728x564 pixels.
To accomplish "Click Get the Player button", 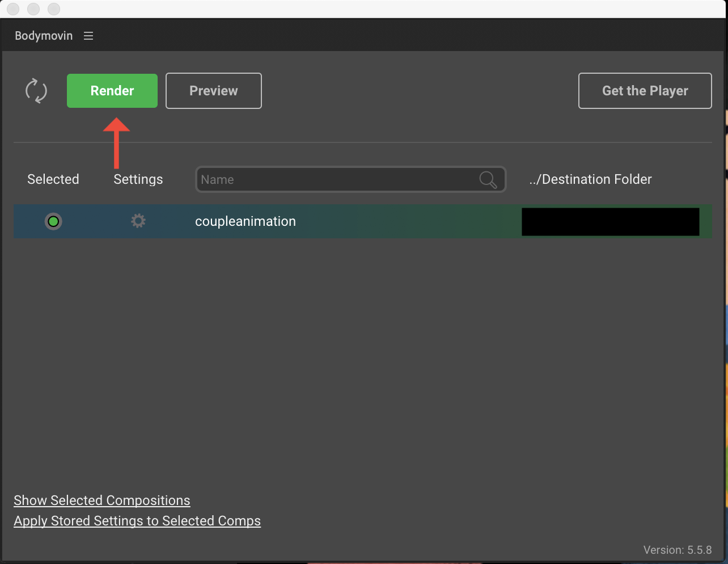I will point(645,91).
